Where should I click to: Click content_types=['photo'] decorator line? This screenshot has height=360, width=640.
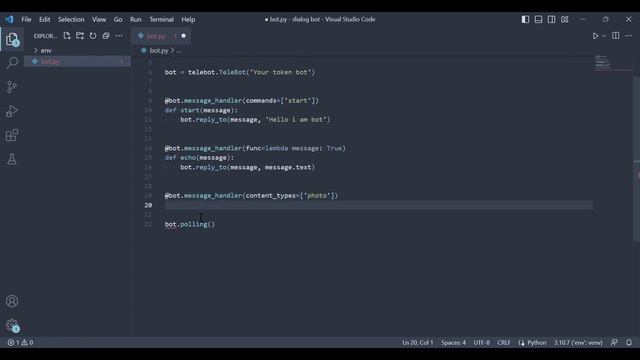(251, 196)
